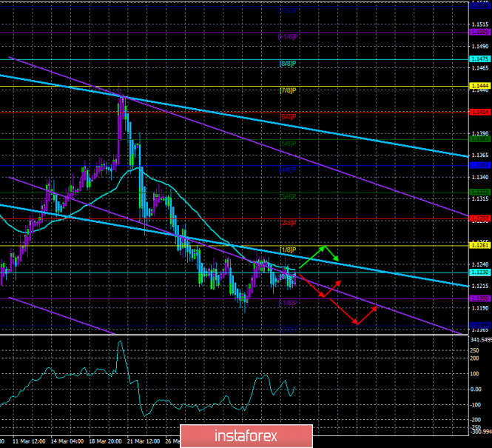
Task: Select the [7/8]P Murrey level label
Action: tap(288, 91)
